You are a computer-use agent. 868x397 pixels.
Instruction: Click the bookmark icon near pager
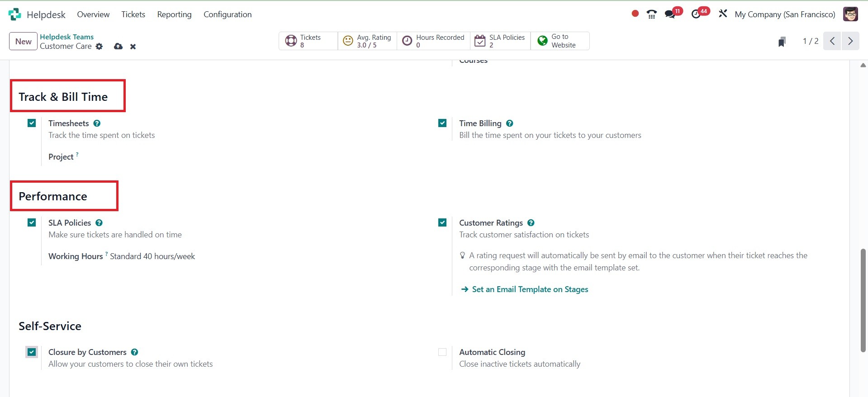[x=782, y=42]
